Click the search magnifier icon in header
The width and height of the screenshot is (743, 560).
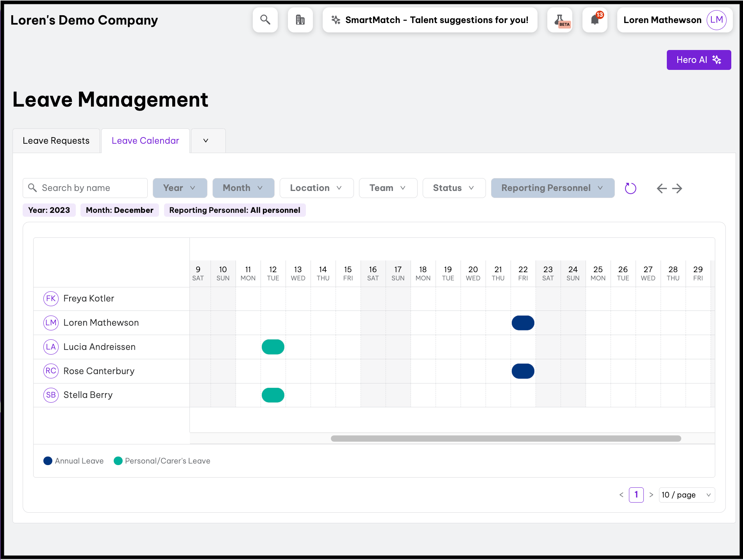[265, 20]
